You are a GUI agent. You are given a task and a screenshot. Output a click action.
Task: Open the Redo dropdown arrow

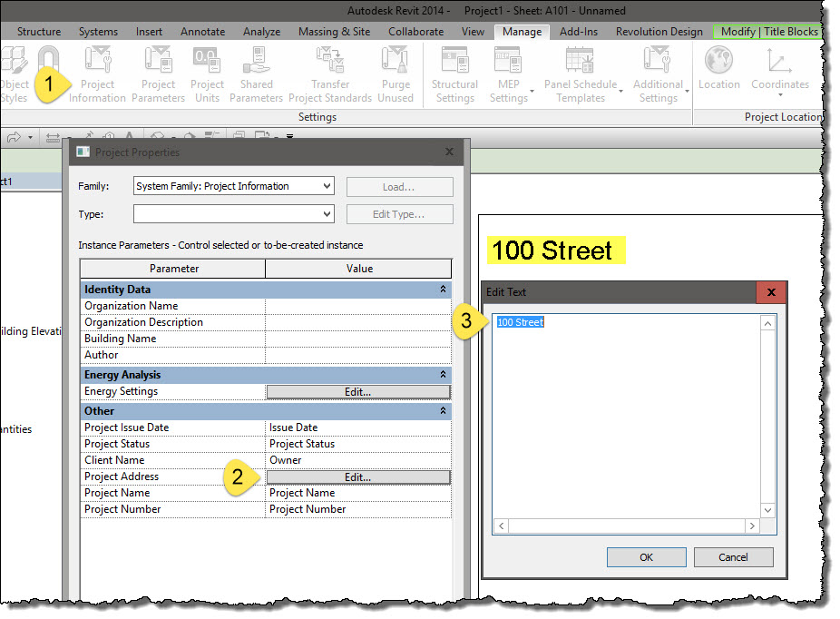(30, 138)
